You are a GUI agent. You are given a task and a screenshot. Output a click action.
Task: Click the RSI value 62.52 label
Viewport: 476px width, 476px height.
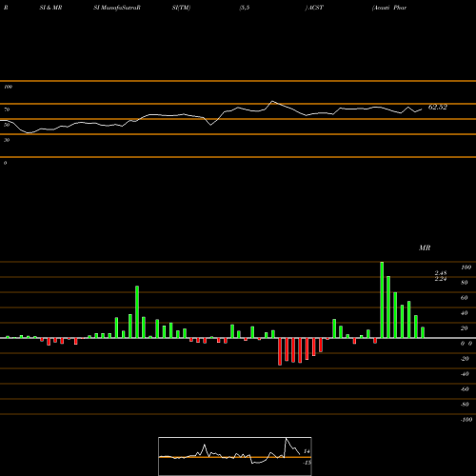438,107
